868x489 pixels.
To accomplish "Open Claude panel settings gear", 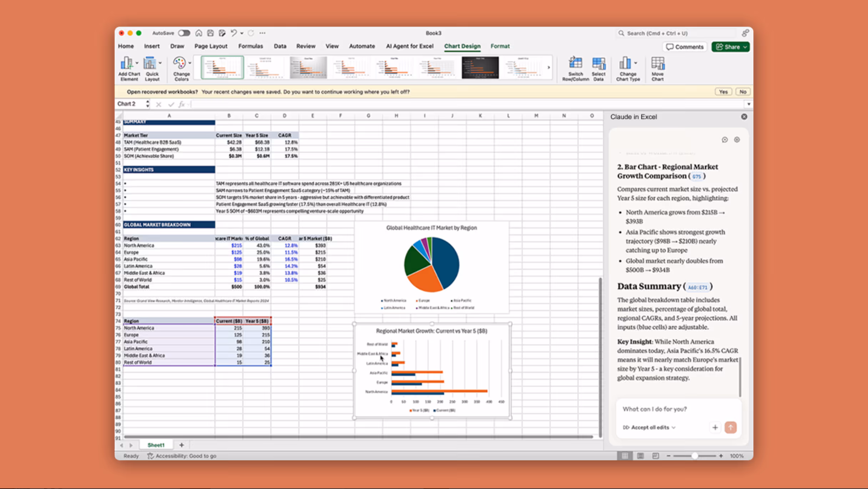I will tap(737, 140).
